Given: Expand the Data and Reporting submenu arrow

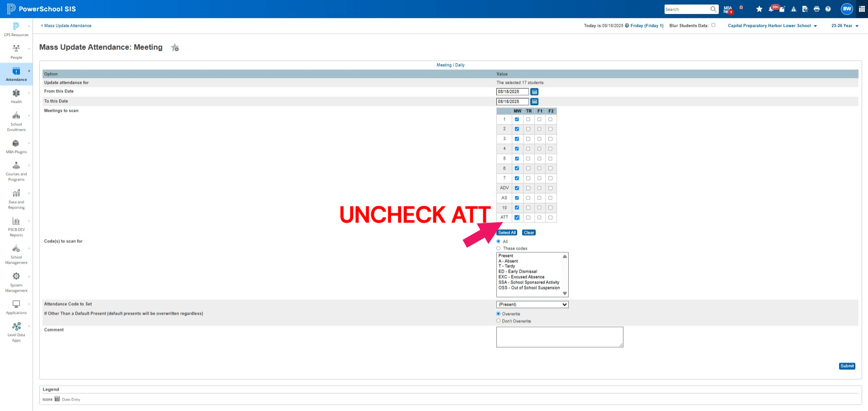Looking at the screenshot, I should click(x=29, y=193).
